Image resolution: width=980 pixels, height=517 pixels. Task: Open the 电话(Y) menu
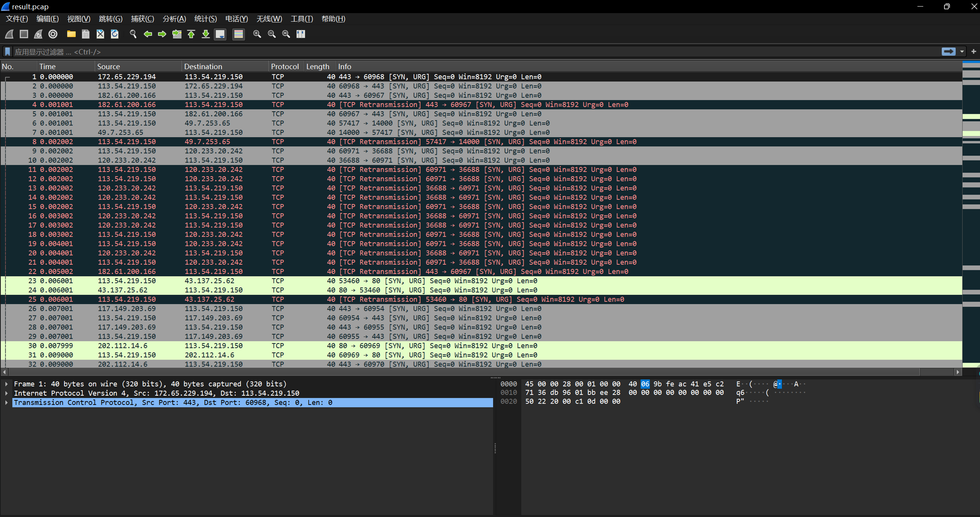[x=237, y=19]
